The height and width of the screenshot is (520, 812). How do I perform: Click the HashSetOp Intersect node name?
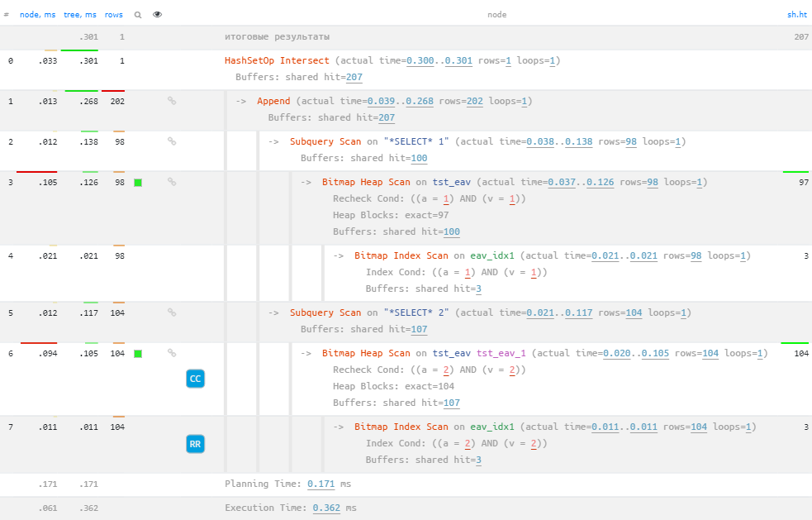click(277, 60)
